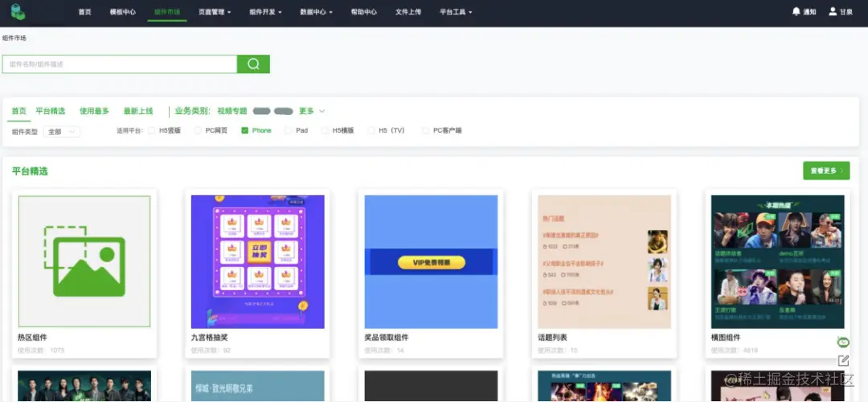This screenshot has height=402, width=868.
Task: Click the 九宫格抽奖 card title
Action: (x=209, y=337)
